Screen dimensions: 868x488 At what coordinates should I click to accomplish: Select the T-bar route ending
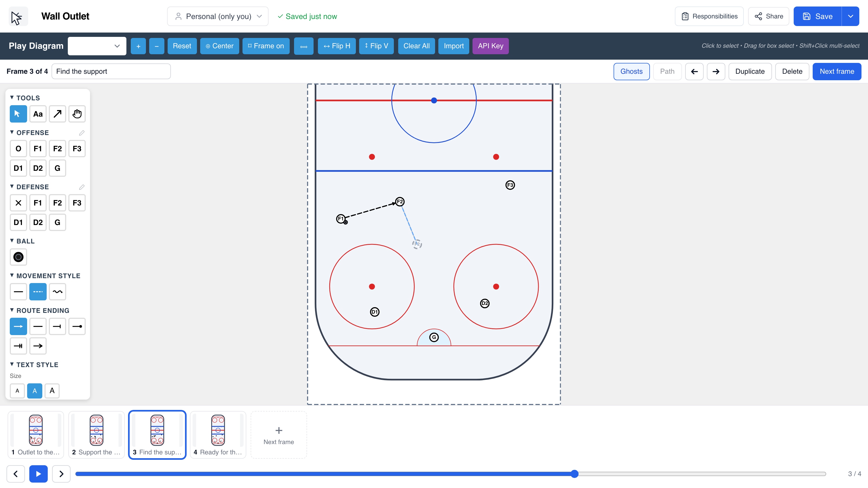57,326
